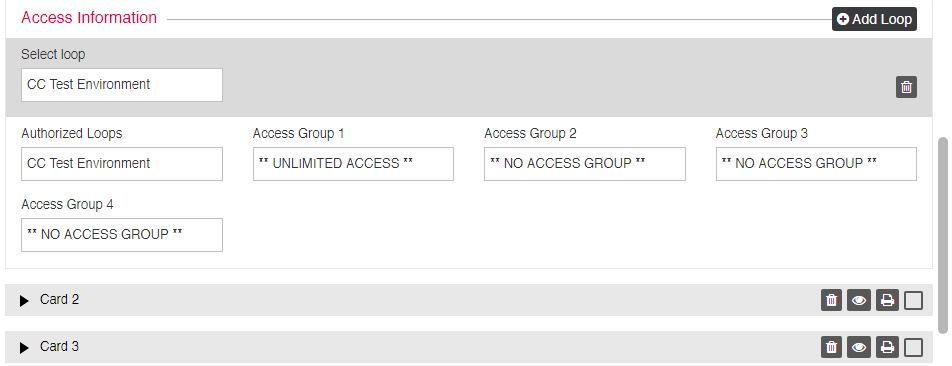Open the Access Group 4 dropdown
952x366 pixels.
point(122,235)
